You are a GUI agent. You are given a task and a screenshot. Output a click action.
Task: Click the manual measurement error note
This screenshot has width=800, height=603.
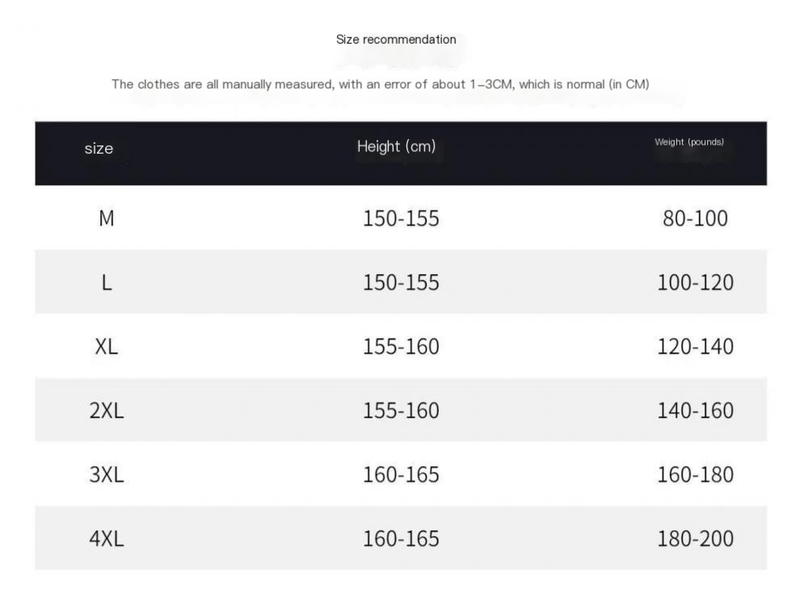tap(380, 85)
